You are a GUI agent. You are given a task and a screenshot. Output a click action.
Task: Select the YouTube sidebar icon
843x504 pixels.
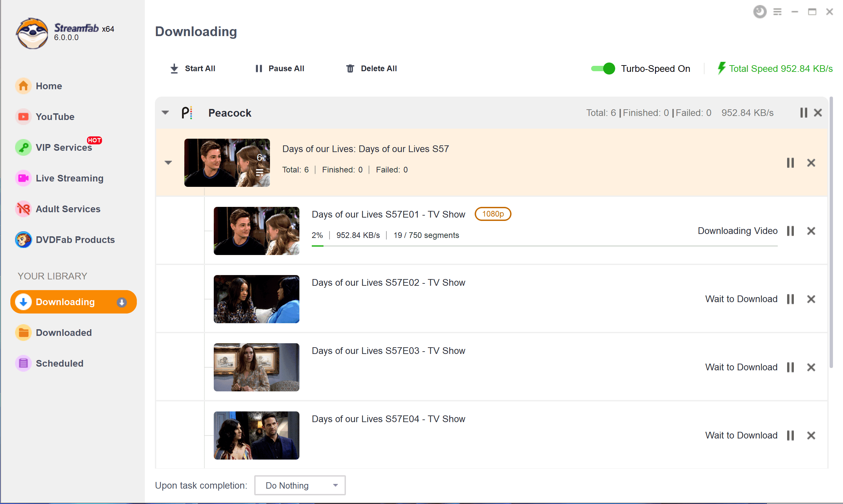(22, 116)
